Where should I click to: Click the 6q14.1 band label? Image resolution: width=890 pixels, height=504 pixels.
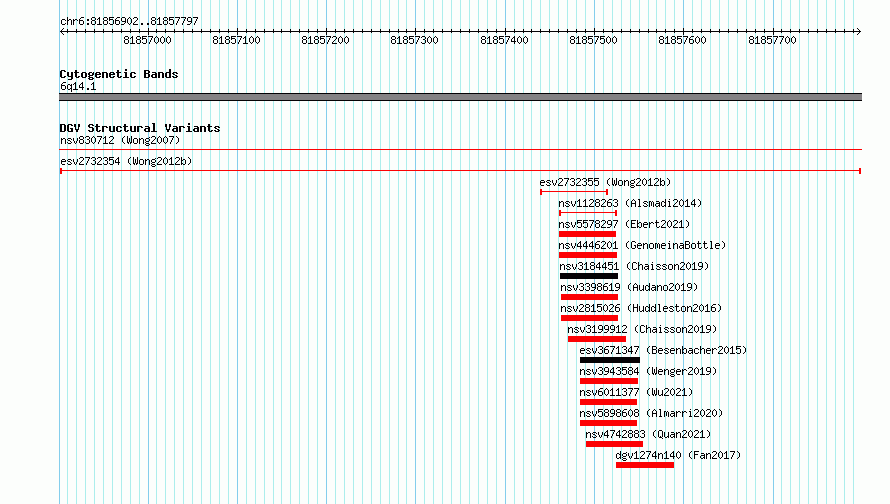(78, 86)
